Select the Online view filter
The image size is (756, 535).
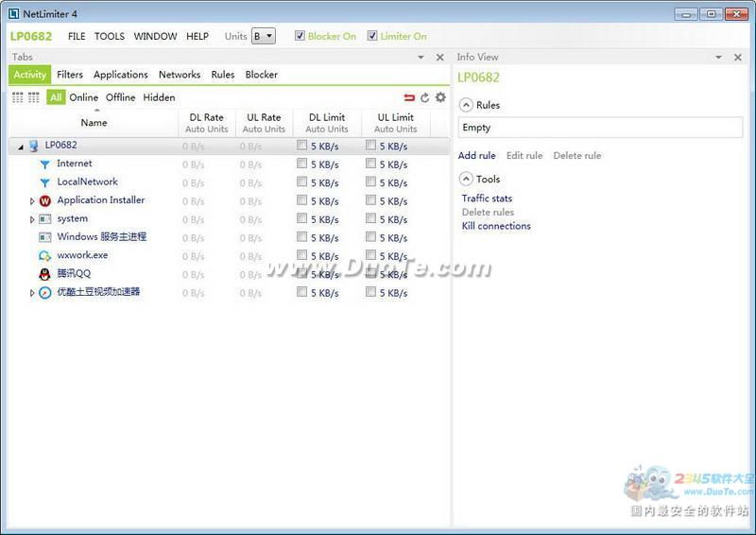point(83,97)
